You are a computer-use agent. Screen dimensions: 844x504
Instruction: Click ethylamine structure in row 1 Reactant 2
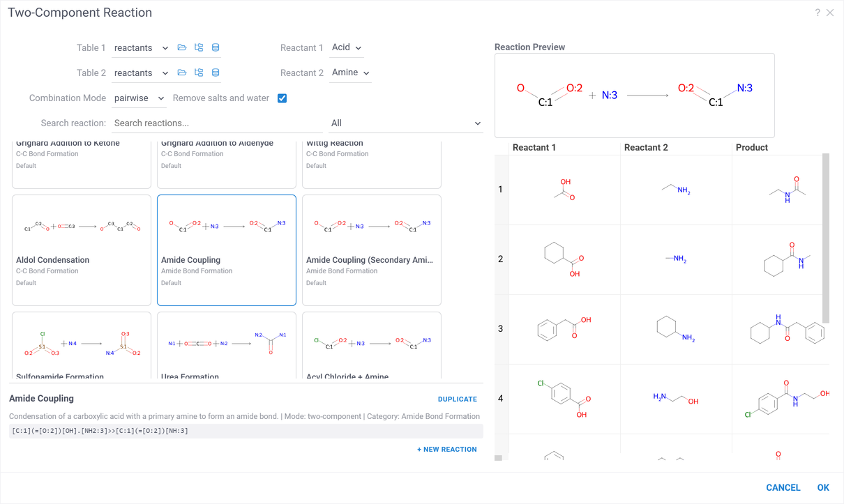tap(676, 190)
